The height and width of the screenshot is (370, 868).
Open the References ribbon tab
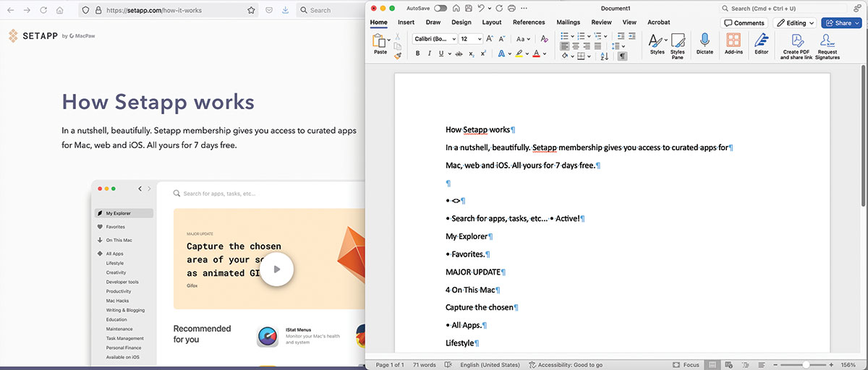pos(529,22)
